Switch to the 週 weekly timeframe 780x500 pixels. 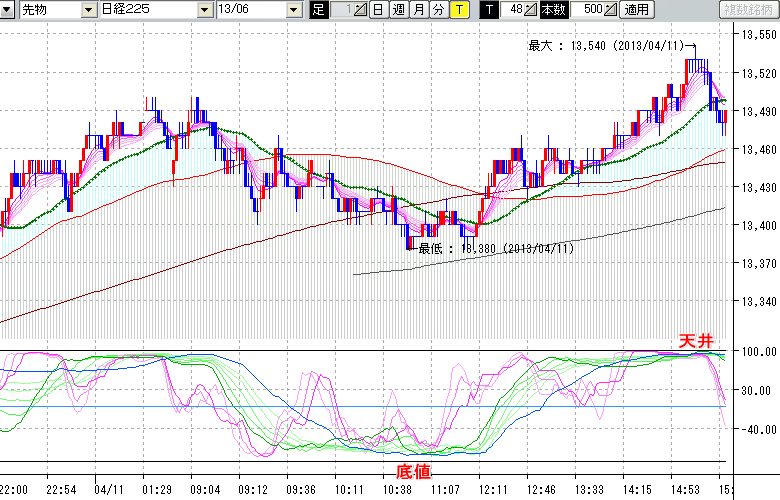point(398,10)
